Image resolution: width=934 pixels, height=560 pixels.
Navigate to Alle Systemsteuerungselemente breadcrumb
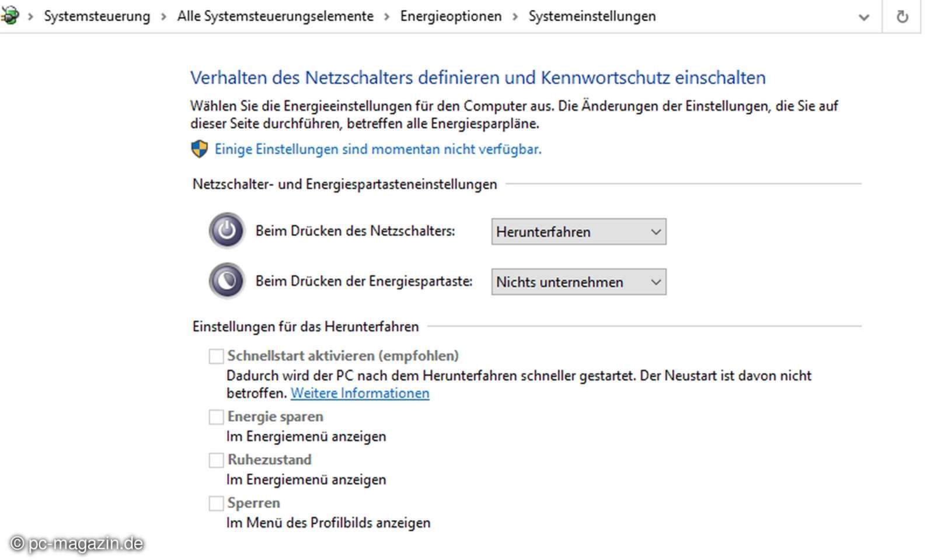[x=275, y=16]
